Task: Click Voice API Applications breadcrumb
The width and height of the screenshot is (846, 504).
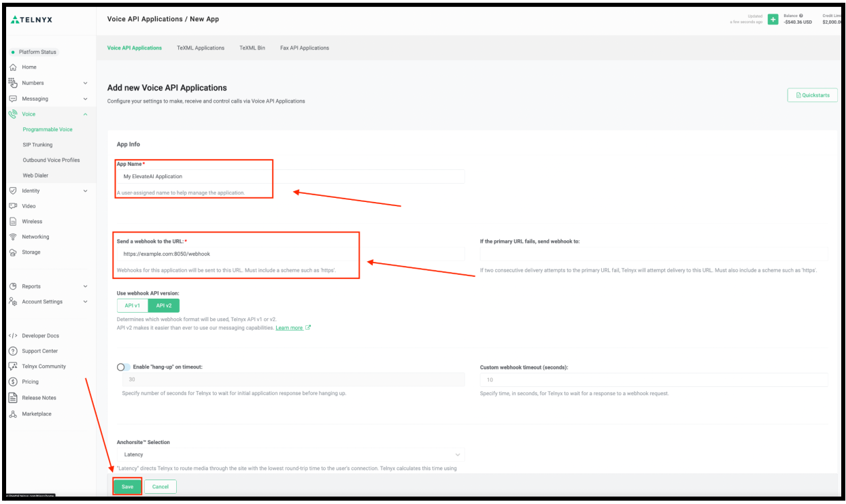Action: tap(144, 19)
